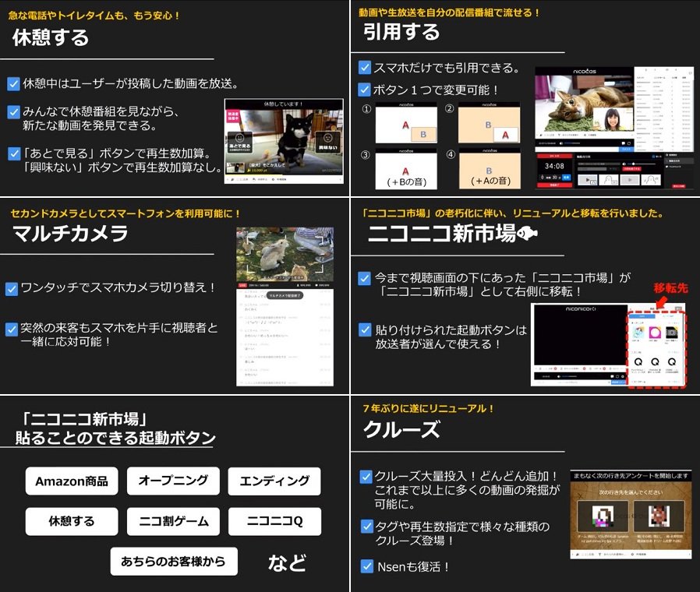Click the rabbit camera photo in the phone screenshot

tap(285, 253)
